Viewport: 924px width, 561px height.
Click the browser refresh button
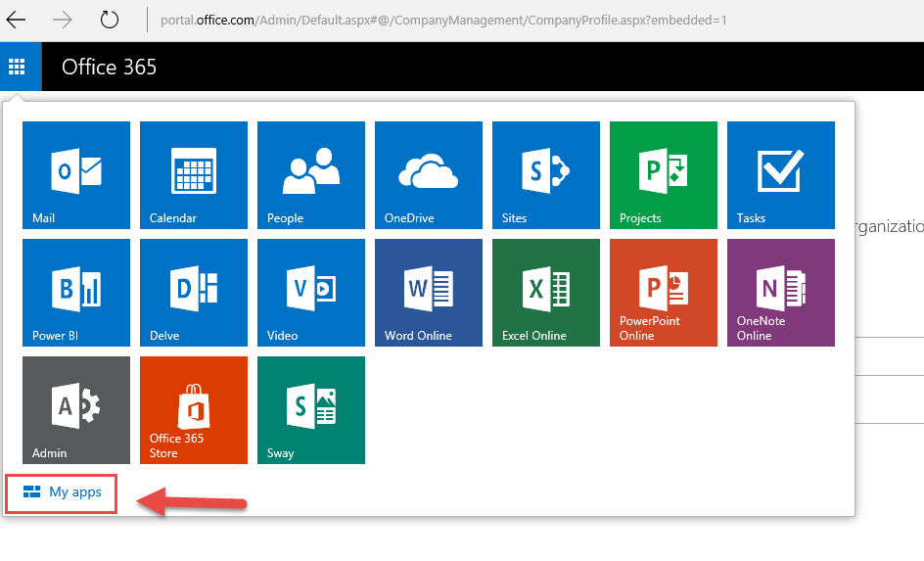[x=109, y=20]
